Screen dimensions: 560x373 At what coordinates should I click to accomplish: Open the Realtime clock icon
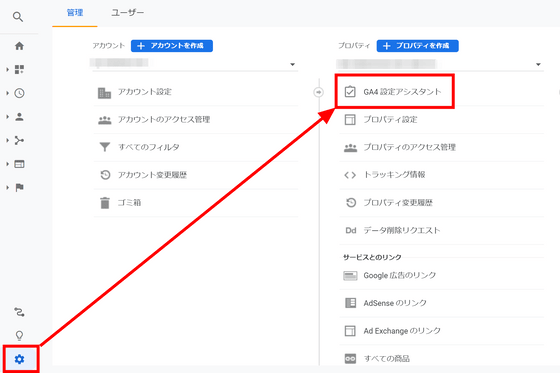point(19,93)
